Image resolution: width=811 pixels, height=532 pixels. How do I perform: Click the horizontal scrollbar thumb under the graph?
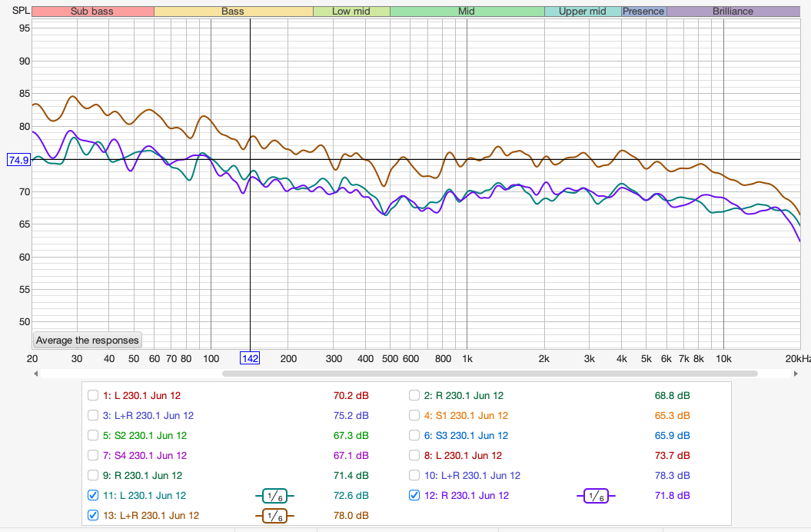pos(490,374)
